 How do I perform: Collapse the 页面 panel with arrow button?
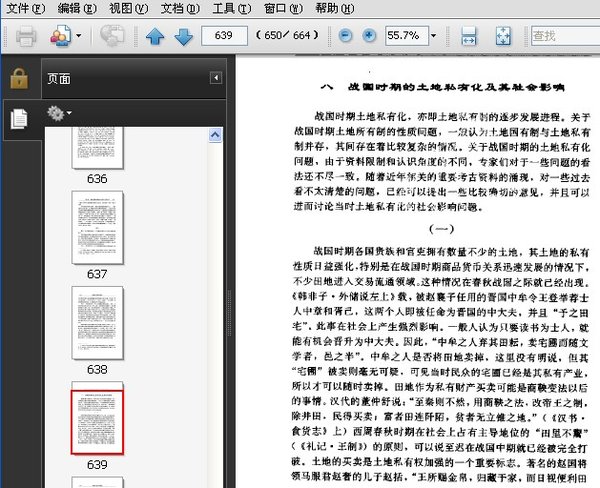coord(216,78)
